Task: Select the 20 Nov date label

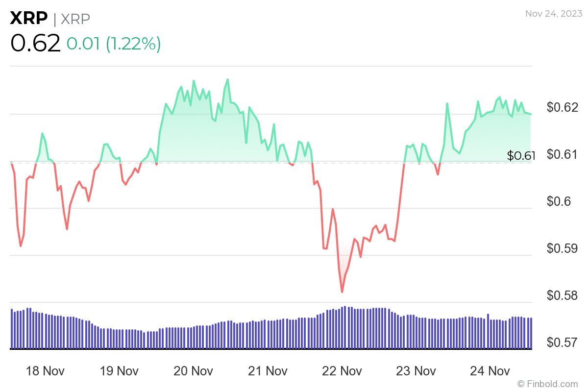Action: click(x=193, y=370)
